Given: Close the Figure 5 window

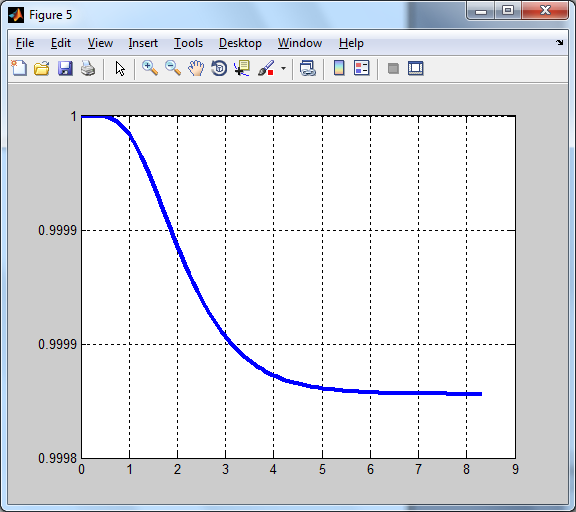Looking at the screenshot, I should pos(545,11).
